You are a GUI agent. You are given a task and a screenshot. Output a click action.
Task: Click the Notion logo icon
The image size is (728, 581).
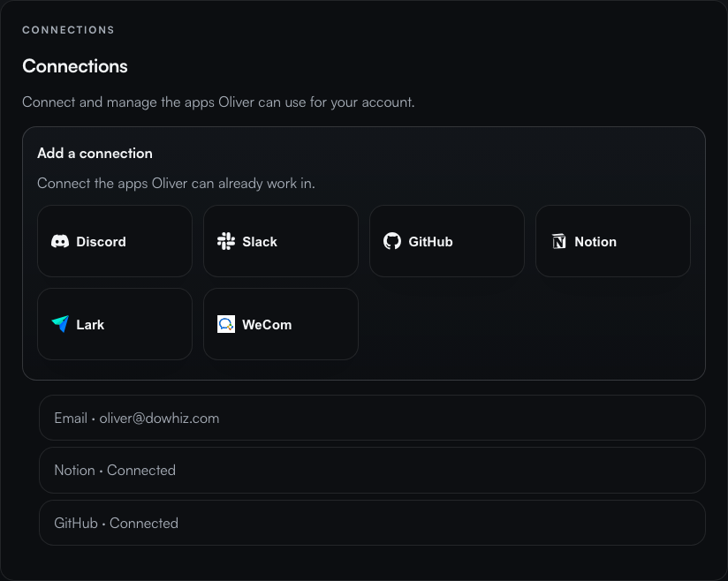click(558, 241)
